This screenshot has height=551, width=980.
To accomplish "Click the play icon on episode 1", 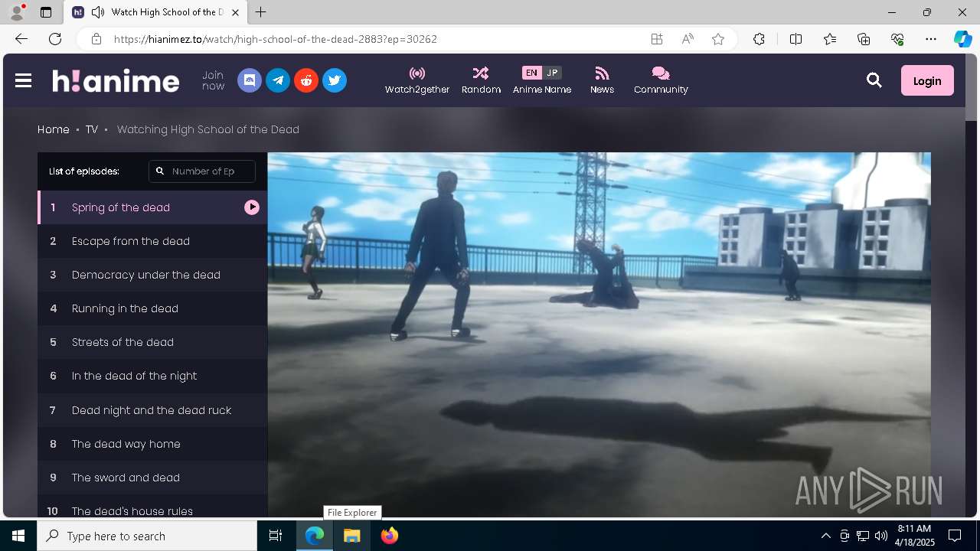I will click(x=252, y=207).
